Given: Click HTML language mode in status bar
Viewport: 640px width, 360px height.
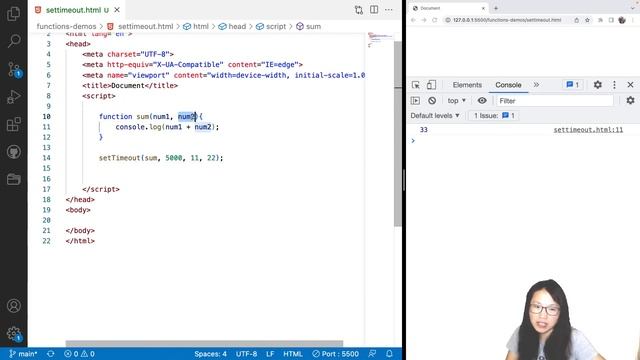Looking at the screenshot, I should (x=293, y=353).
